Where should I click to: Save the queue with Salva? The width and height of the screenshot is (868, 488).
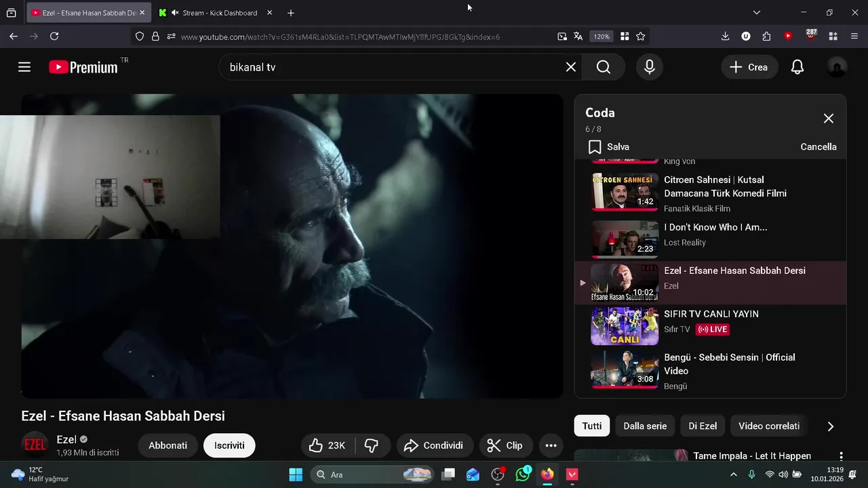coord(609,147)
